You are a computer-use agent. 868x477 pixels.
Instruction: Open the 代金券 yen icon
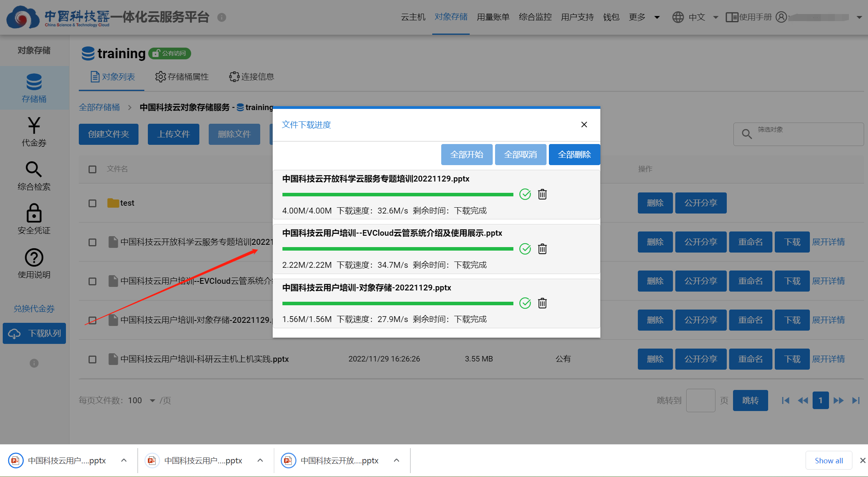point(34,126)
